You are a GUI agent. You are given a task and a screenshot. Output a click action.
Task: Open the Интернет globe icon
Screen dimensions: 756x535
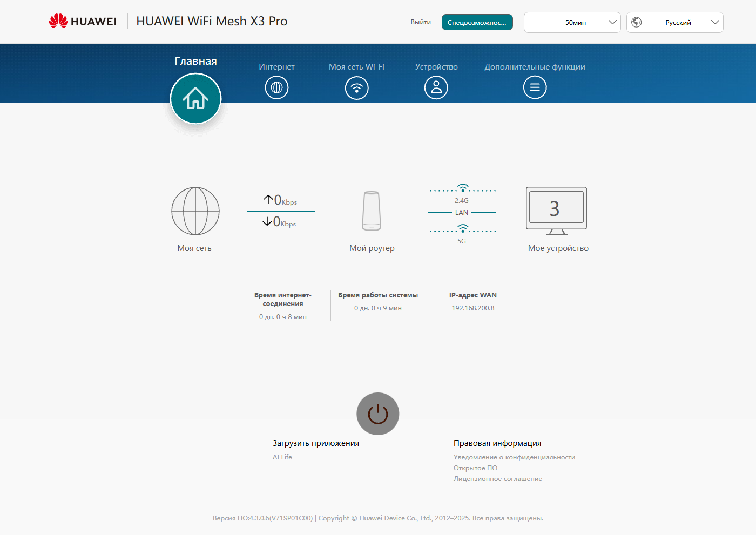[276, 87]
